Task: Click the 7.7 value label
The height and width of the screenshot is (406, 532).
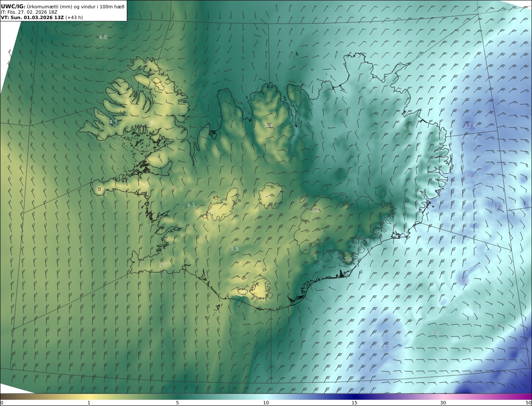Action: pyautogui.click(x=499, y=326)
